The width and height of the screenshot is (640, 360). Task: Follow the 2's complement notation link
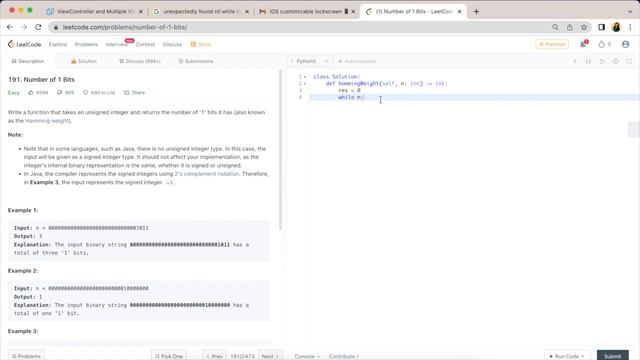[207, 174]
